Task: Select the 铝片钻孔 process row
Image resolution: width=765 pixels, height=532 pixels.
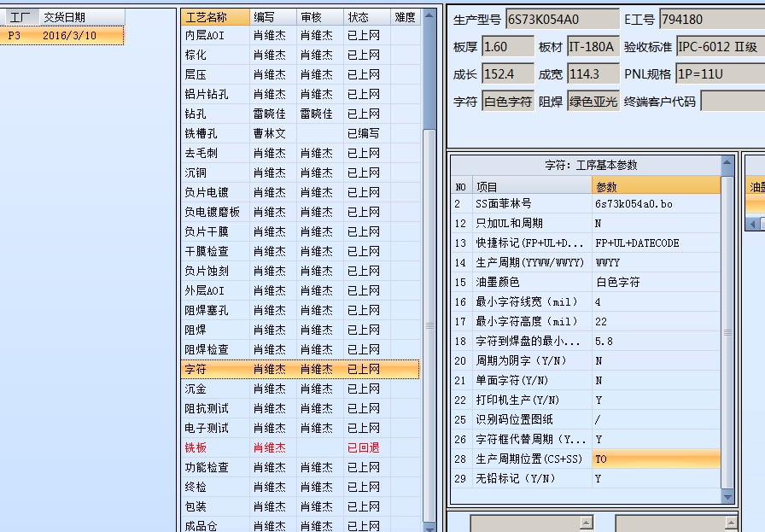Action: click(300, 94)
